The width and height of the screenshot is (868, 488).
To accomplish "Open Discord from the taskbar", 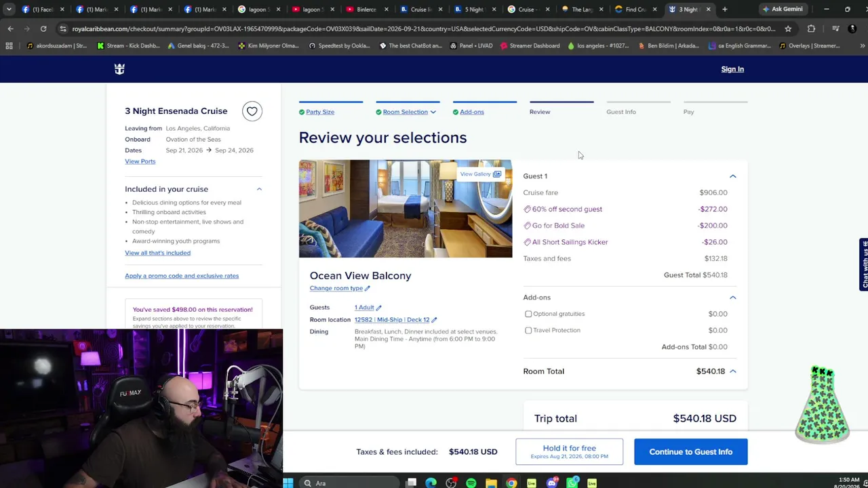I will (x=552, y=483).
